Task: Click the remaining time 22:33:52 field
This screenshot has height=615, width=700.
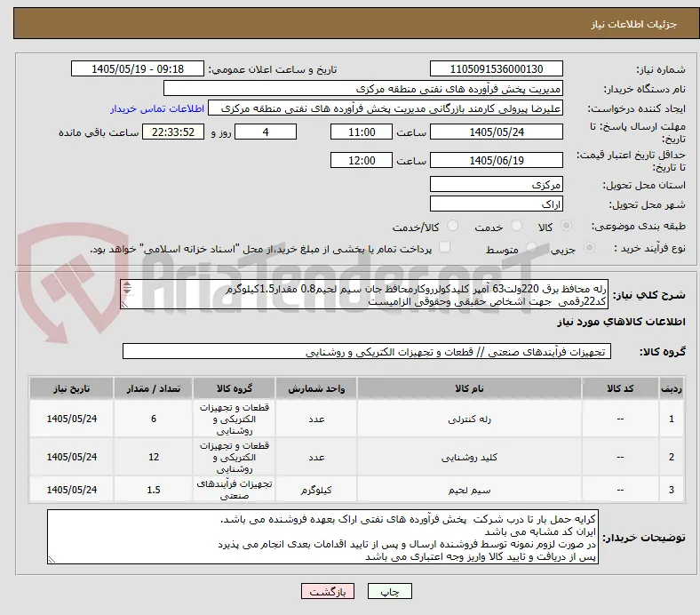Action: [173, 132]
